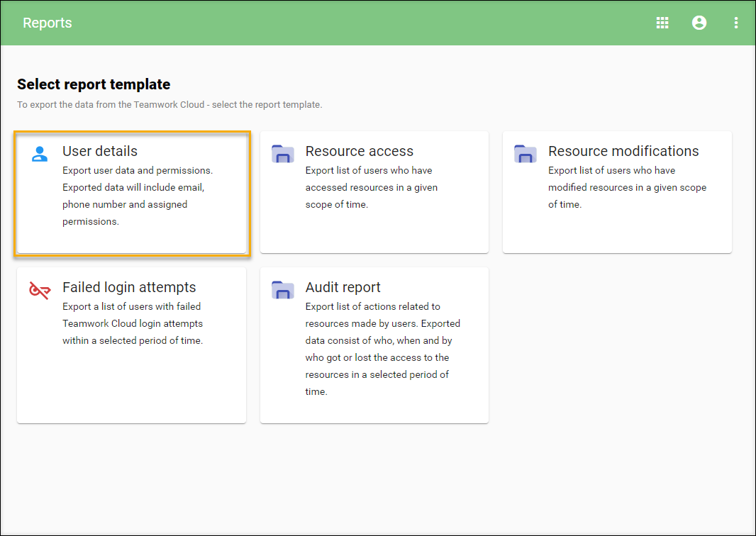
Task: Click the User details description text
Action: click(138, 196)
